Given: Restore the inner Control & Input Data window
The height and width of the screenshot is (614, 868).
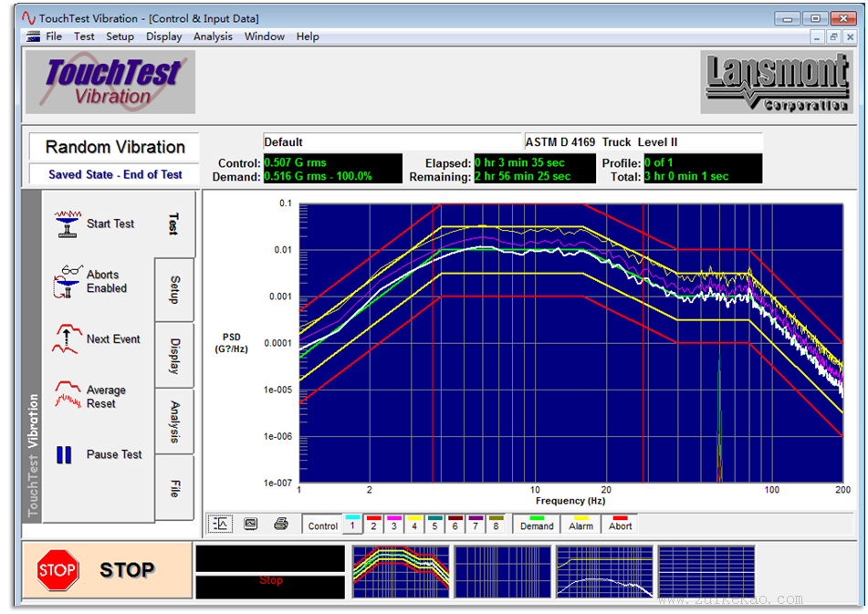Looking at the screenshot, I should 833,37.
